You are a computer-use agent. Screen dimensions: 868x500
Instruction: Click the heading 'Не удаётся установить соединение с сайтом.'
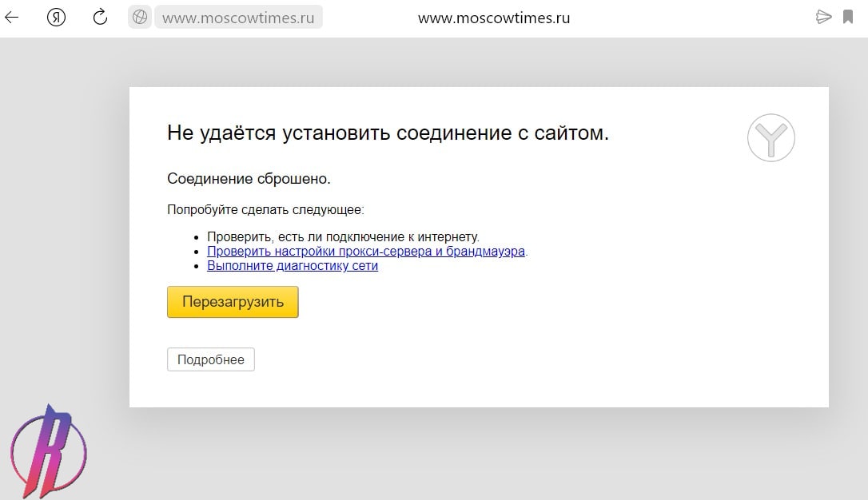pos(388,133)
